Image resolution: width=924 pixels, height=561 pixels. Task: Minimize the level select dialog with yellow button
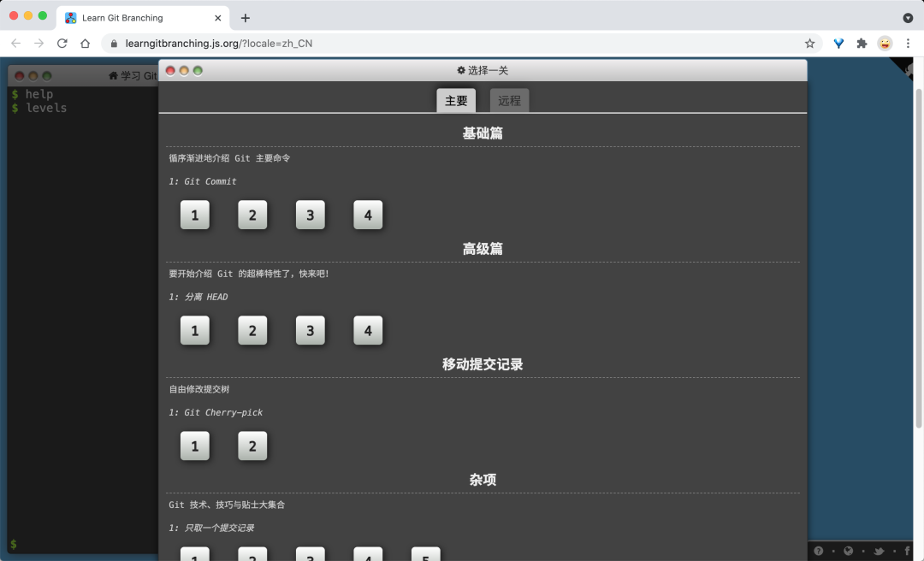click(184, 71)
